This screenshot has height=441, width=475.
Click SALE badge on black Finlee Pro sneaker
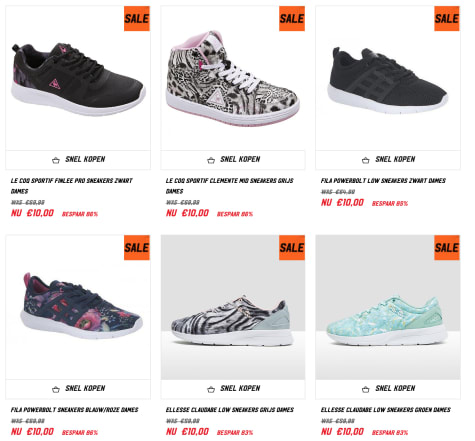point(137,19)
